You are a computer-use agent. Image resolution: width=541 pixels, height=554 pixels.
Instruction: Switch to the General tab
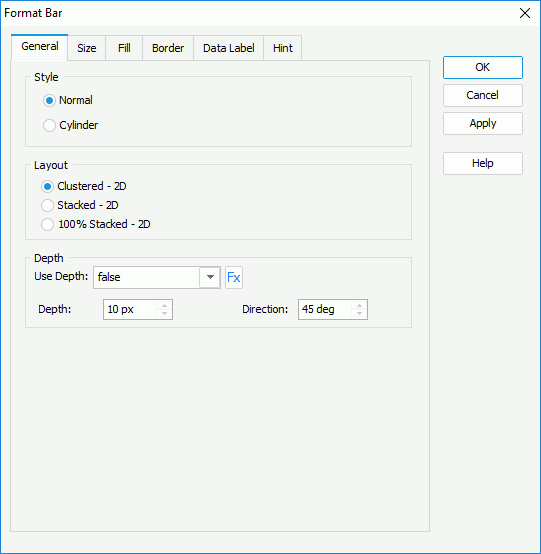click(x=40, y=46)
